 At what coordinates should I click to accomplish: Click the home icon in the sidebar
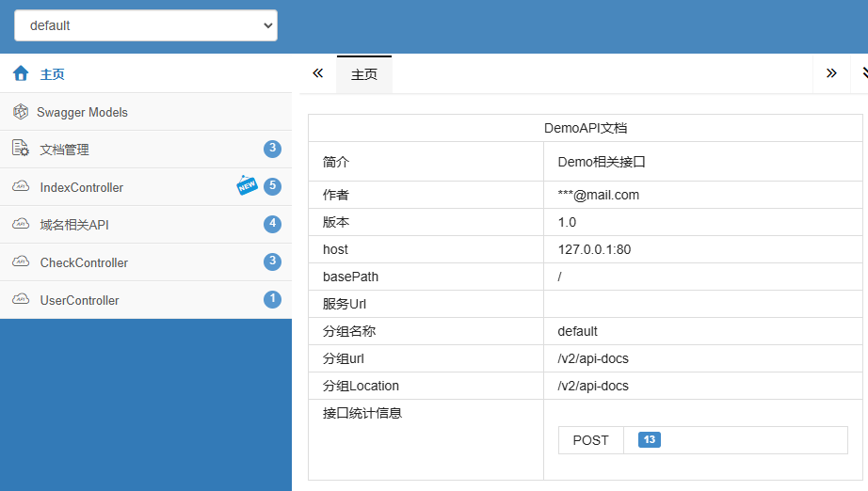(21, 73)
